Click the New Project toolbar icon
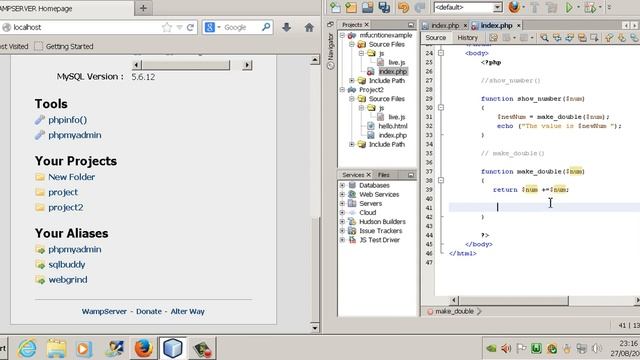This screenshot has height=360, width=640. point(351,7)
